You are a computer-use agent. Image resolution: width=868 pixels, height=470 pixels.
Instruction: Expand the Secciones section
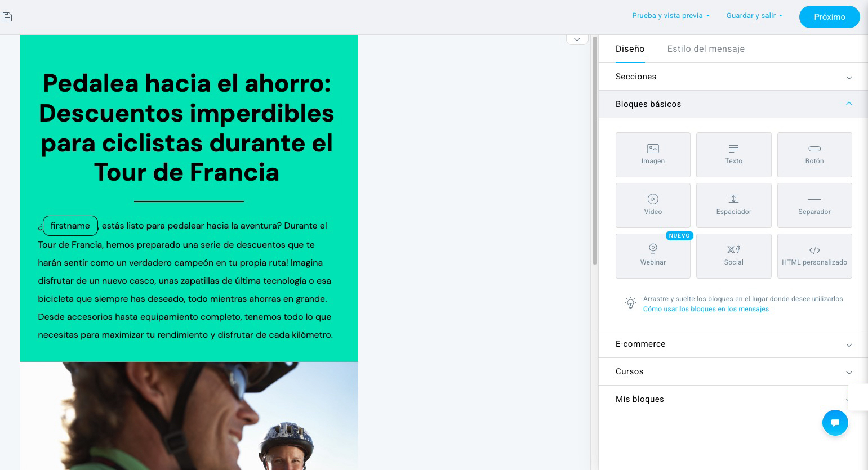733,77
